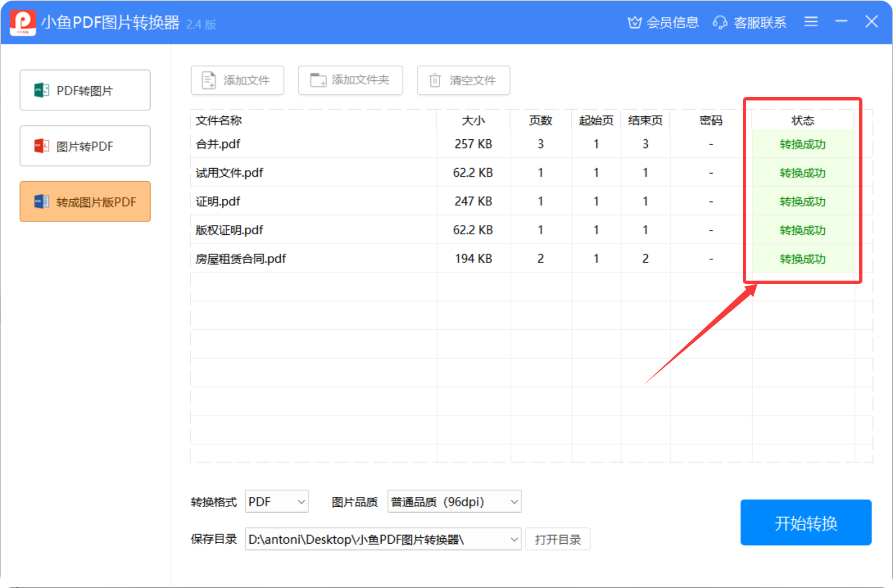Switch to 图片转PDF mode
893x588 pixels.
[x=85, y=146]
